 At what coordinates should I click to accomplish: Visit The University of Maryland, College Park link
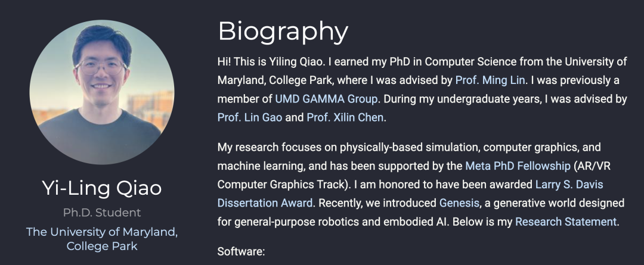(x=102, y=239)
